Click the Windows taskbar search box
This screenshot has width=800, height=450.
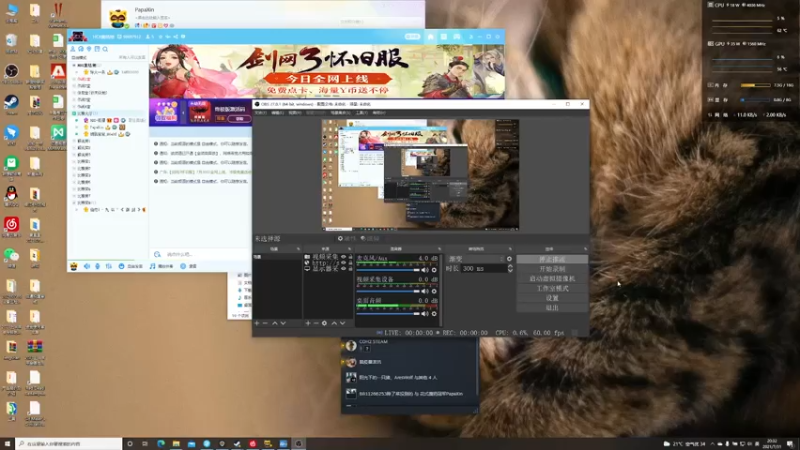pyautogui.click(x=69, y=444)
